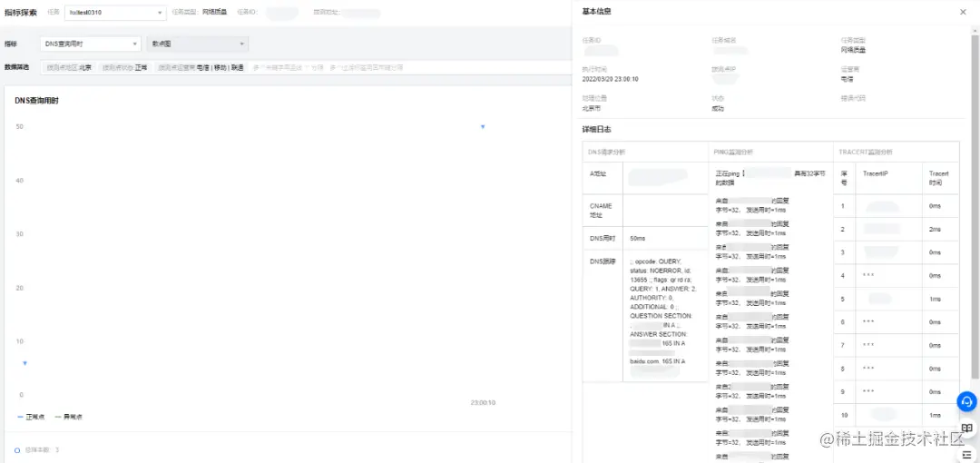The width and height of the screenshot is (980, 463).
Task: Select the 50ms DNS time value
Action: [638, 239]
